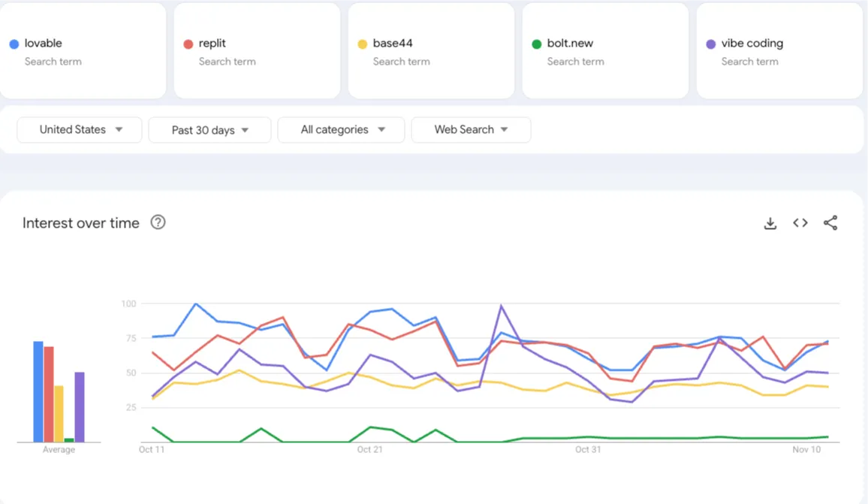Click the Average bars summary chart
This screenshot has height=504, width=868.
58,391
